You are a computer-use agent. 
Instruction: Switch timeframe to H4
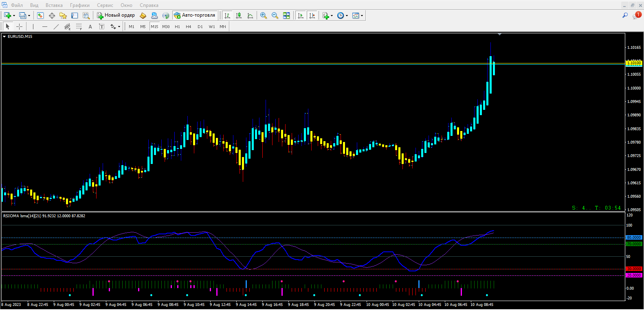click(x=188, y=26)
